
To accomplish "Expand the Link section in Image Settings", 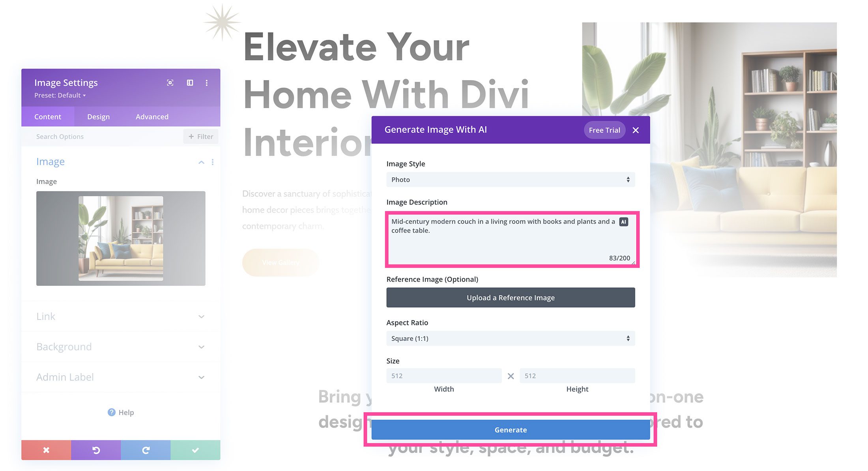I will point(120,315).
